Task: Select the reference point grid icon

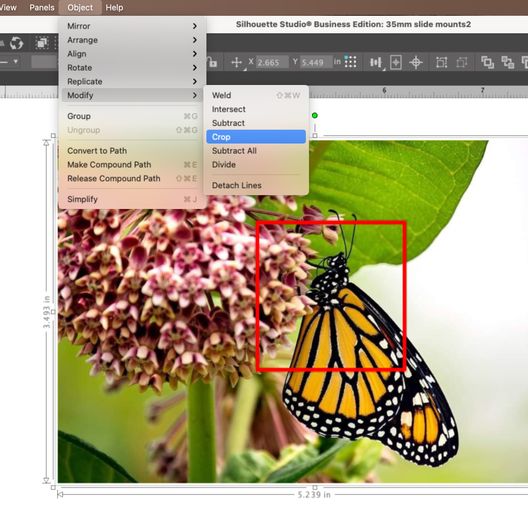Action: tap(351, 62)
